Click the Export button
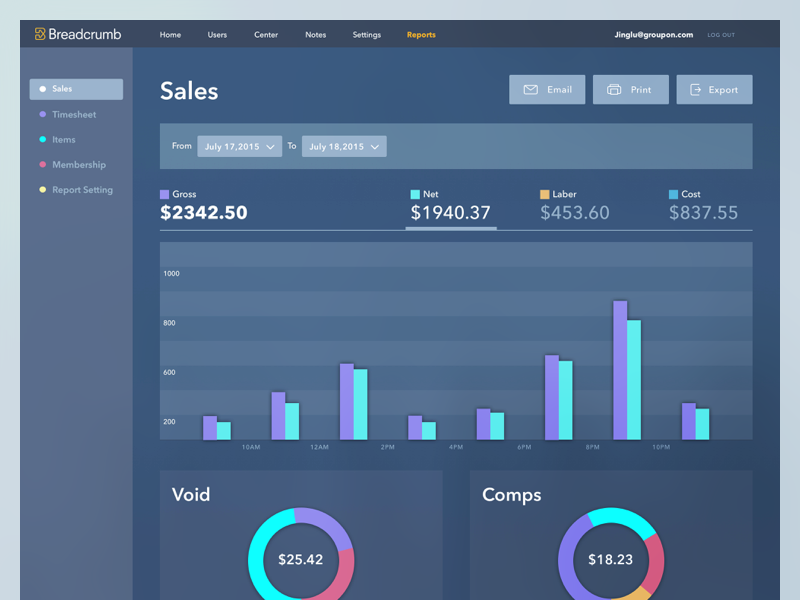The image size is (800, 600). [x=714, y=90]
